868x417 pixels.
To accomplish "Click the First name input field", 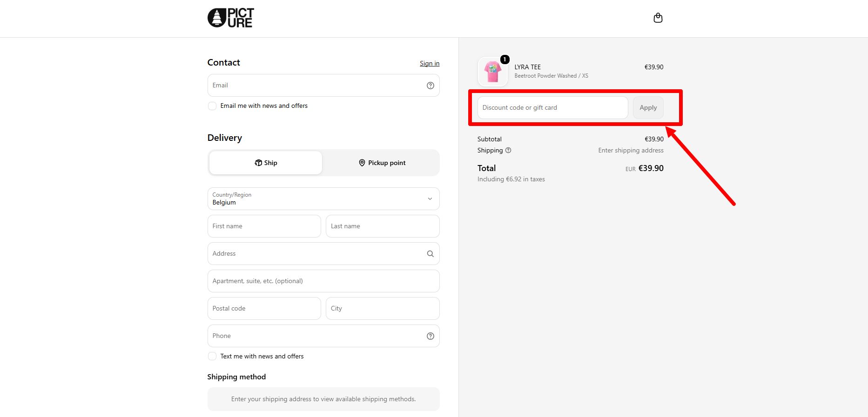I will point(264,226).
